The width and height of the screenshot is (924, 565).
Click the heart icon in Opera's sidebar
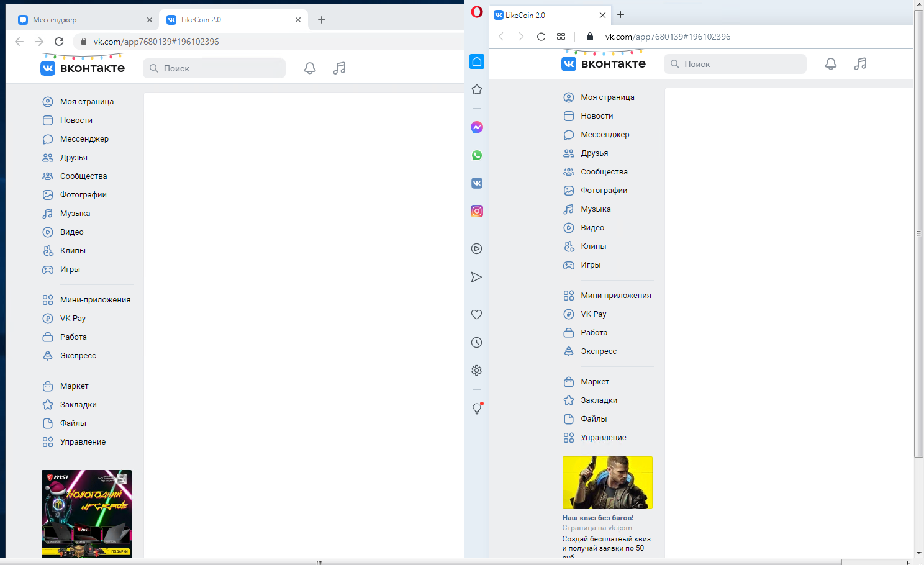coord(477,315)
